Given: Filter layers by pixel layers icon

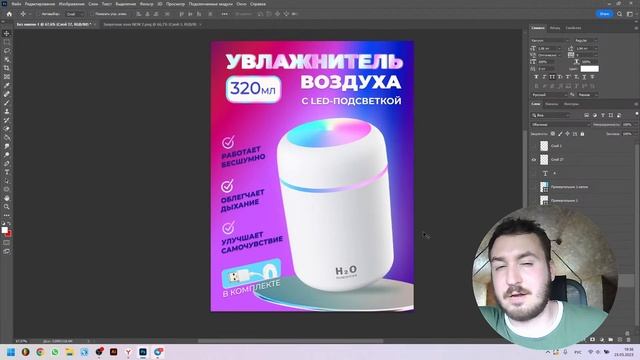Looking at the screenshot, I should click(x=586, y=116).
